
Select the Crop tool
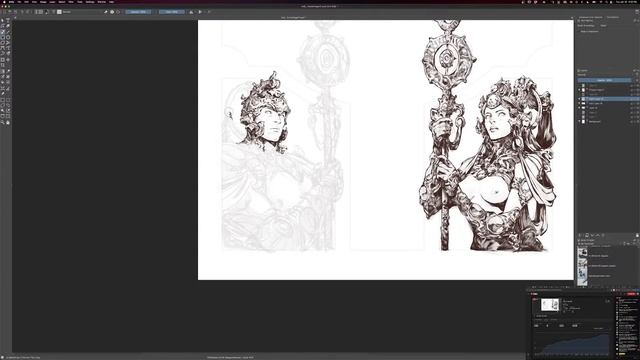(3, 65)
